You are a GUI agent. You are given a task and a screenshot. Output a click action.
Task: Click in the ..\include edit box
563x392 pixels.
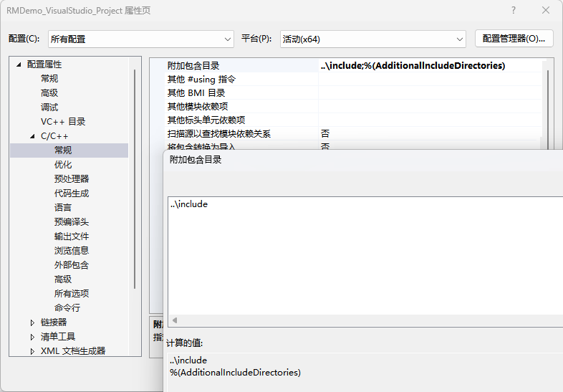click(358, 251)
